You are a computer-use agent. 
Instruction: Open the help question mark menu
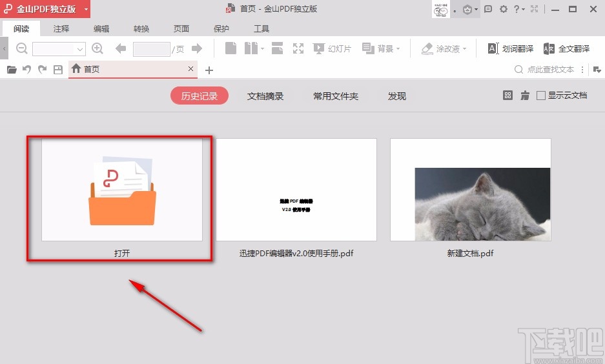click(519, 9)
